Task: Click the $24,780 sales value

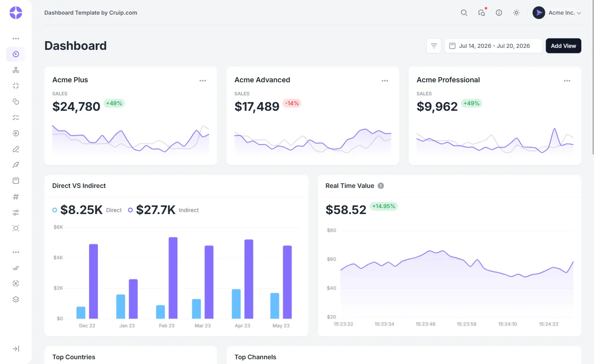Action: (76, 106)
